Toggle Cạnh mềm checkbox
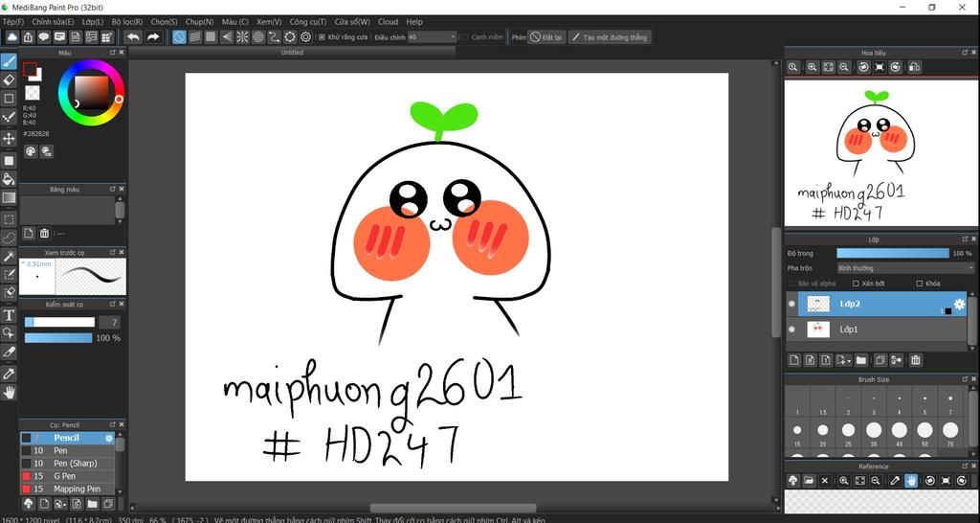Screen dimensions: 980x523 (x=465, y=37)
